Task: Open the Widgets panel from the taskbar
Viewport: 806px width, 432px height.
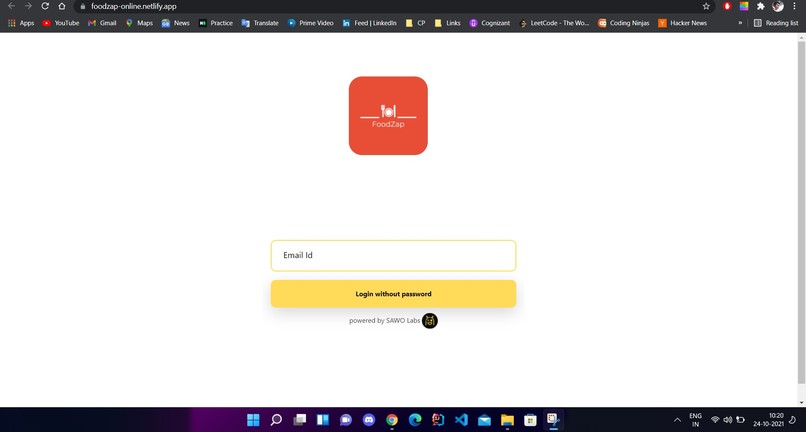Action: 323,420
